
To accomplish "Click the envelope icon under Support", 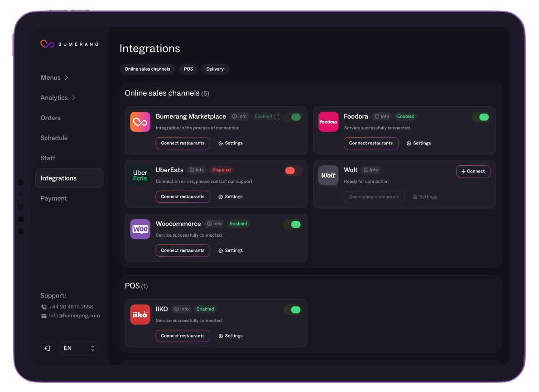I will coord(43,316).
